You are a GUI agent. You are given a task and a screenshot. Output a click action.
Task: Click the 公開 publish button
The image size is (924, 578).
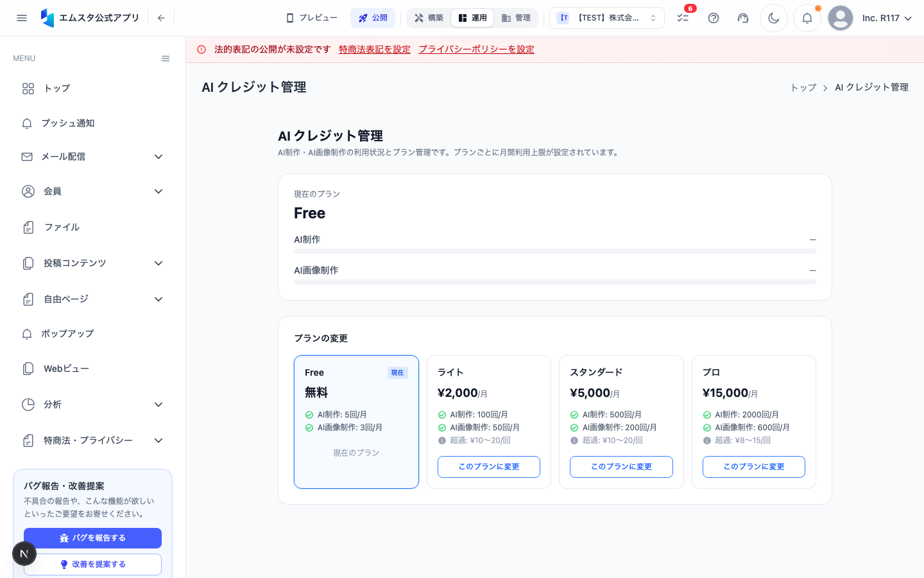(373, 18)
